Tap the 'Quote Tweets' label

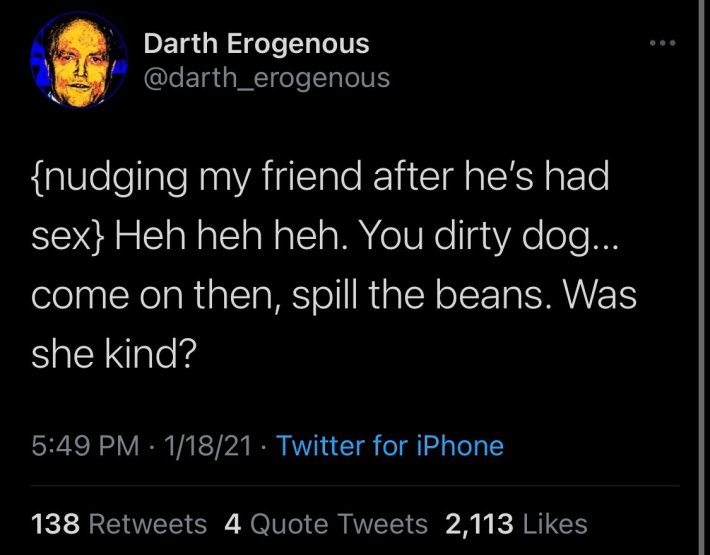(x=337, y=523)
